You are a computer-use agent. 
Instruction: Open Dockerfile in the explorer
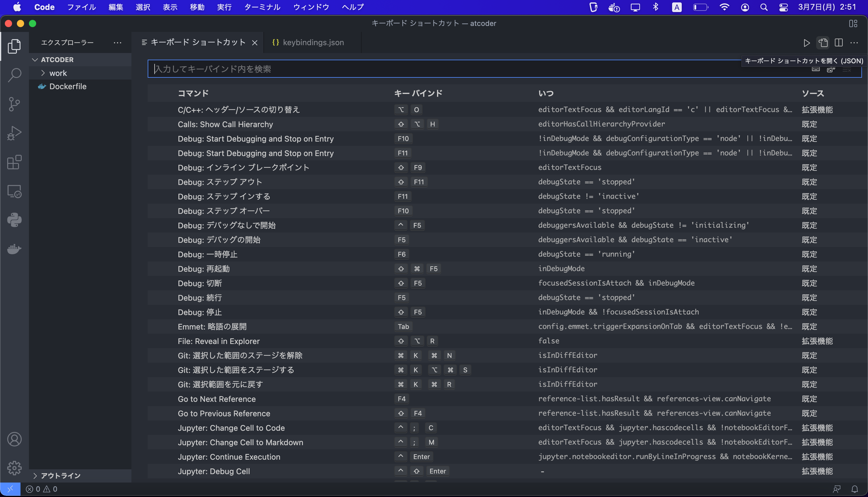coord(68,86)
